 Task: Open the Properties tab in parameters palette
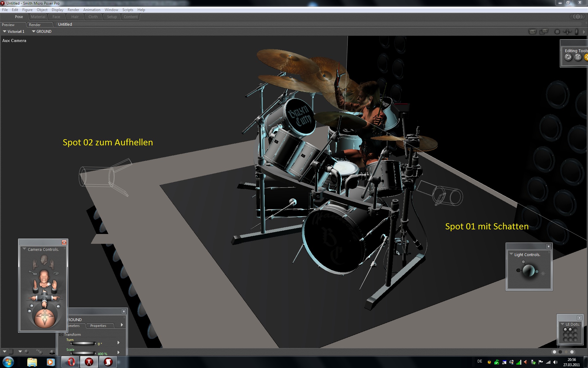pos(98,326)
